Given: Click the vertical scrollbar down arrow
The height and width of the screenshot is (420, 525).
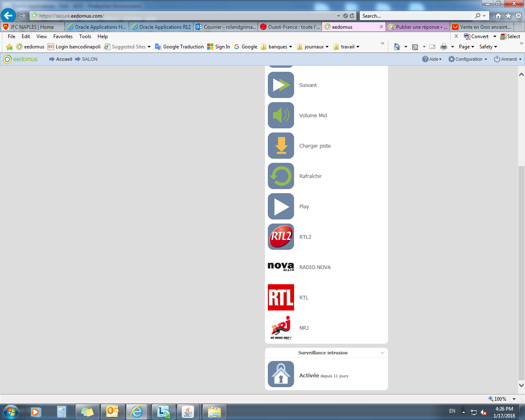Looking at the screenshot, I should click(521, 385).
